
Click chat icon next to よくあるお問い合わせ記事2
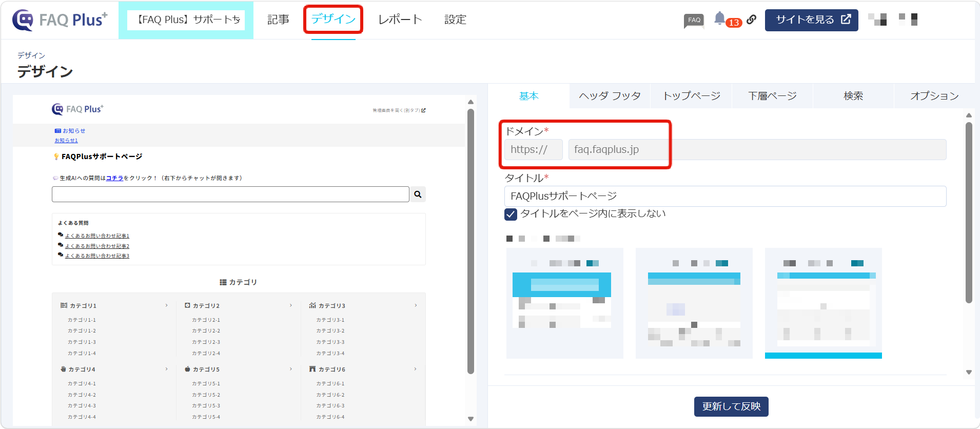[x=61, y=245]
